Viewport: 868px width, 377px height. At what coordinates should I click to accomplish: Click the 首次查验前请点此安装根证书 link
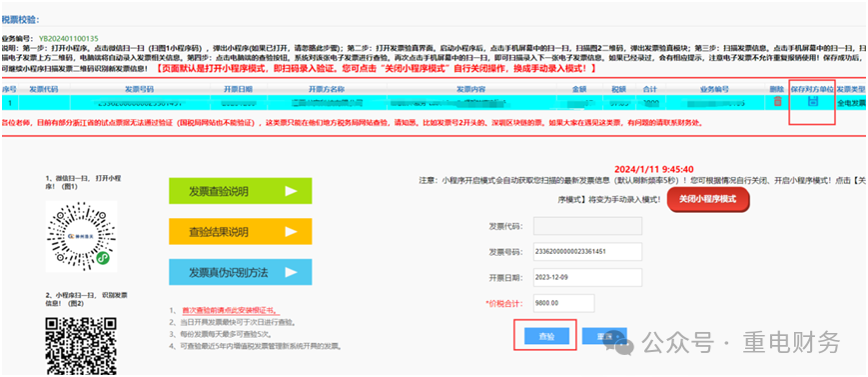click(x=230, y=310)
